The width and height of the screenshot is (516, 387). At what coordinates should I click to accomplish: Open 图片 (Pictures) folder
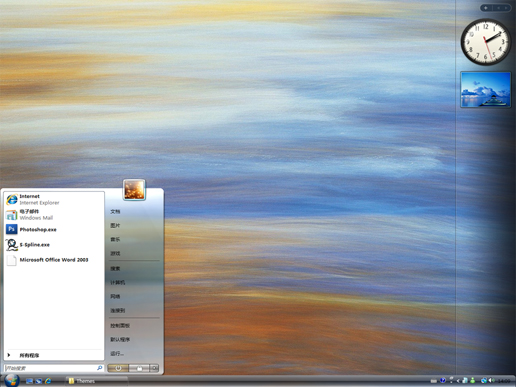(x=115, y=226)
